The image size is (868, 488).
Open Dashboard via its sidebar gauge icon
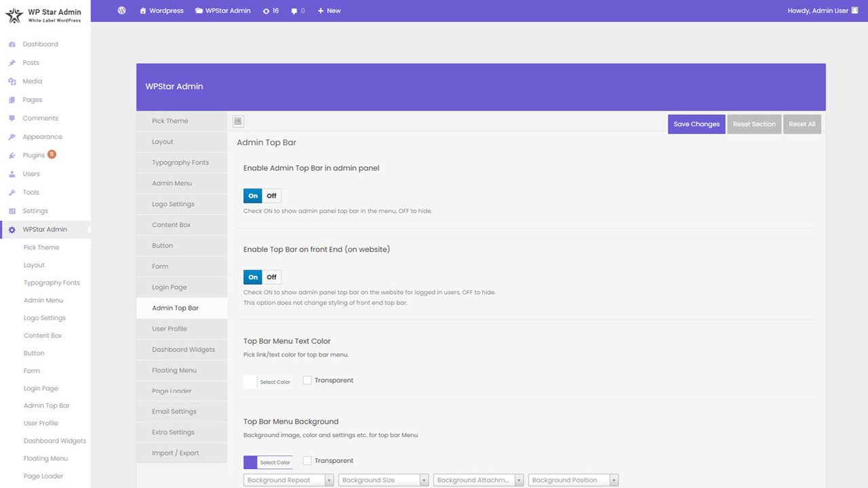coord(12,44)
